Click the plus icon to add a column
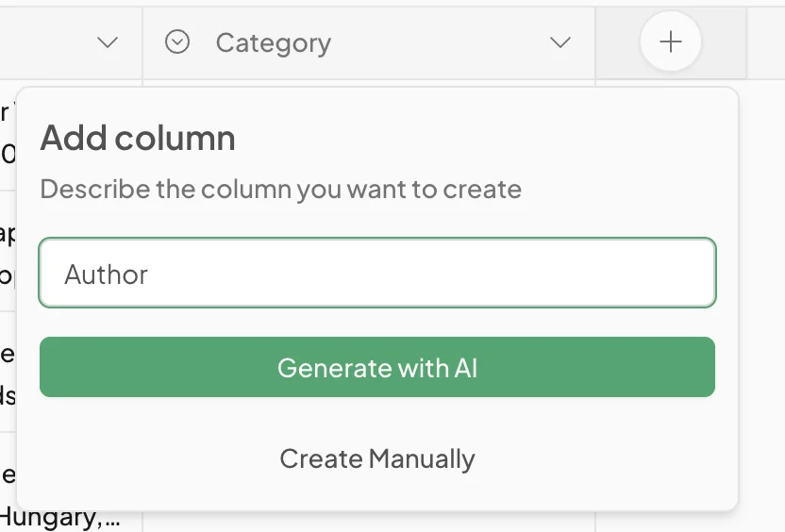The image size is (785, 532). point(670,42)
